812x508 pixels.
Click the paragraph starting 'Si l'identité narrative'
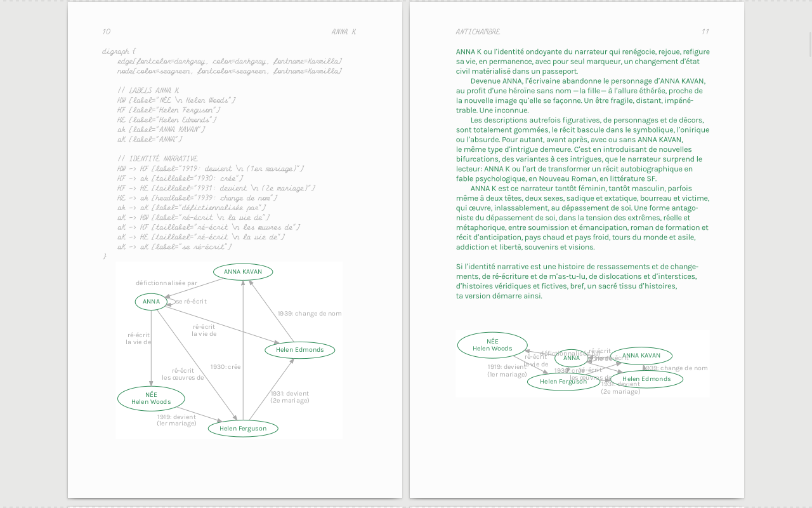(577, 281)
